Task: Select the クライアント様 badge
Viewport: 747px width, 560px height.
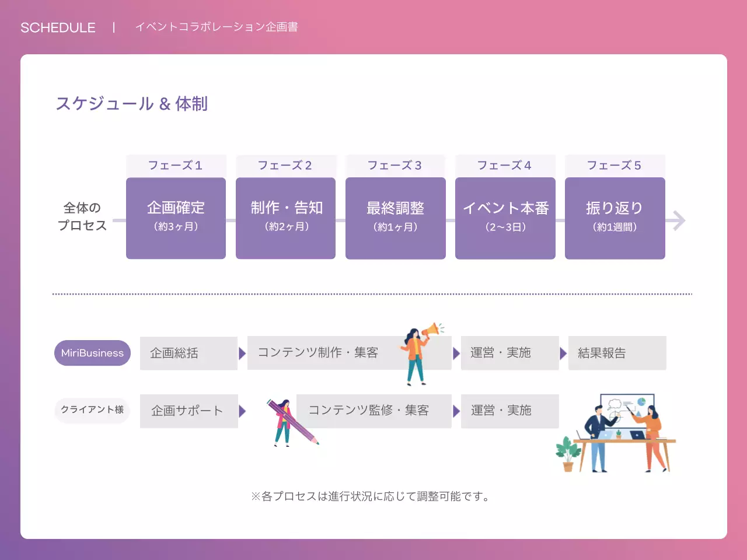Action: (x=92, y=410)
